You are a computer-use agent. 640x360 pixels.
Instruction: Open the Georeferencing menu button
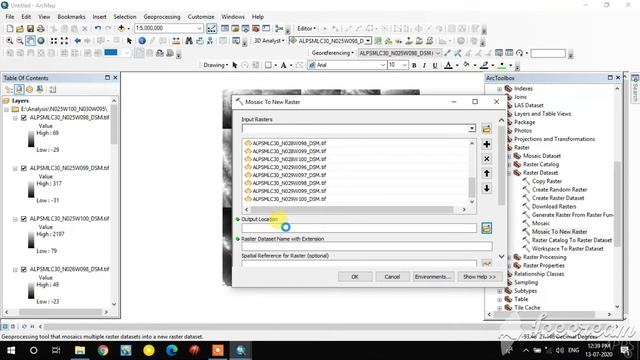pos(333,53)
